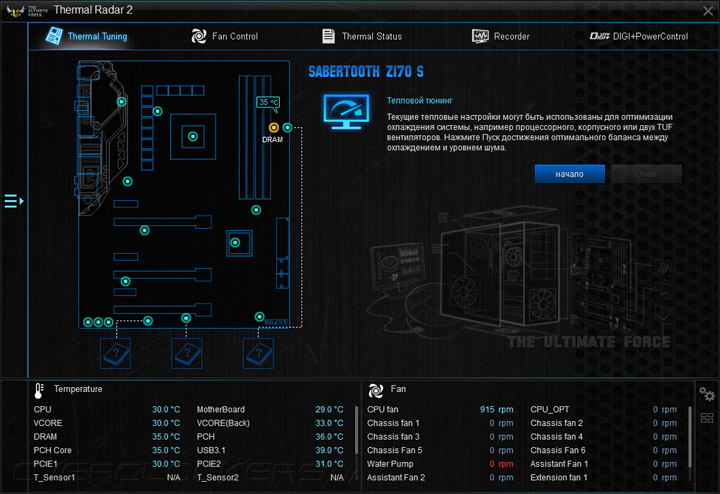Expand the left sidebar menu arrow
Image resolution: width=720 pixels, height=494 pixels.
coord(14,201)
